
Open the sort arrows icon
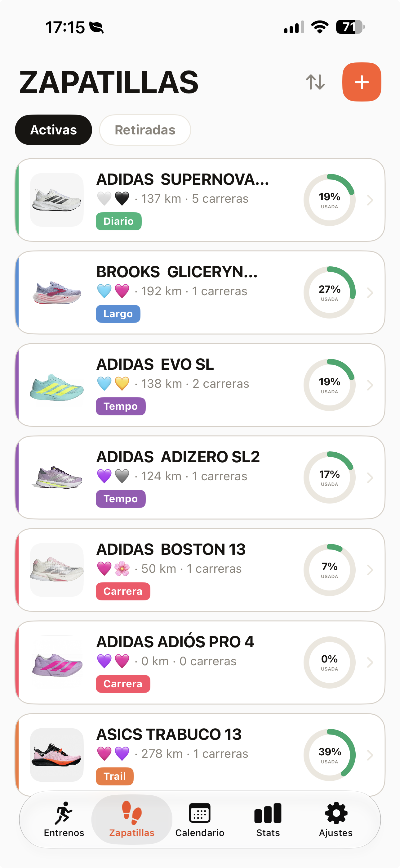[315, 82]
